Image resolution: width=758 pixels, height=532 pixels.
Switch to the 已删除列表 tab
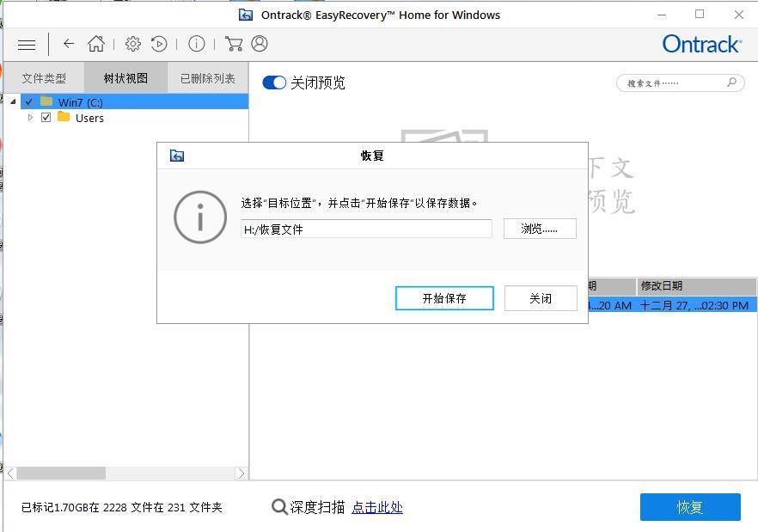click(x=208, y=78)
